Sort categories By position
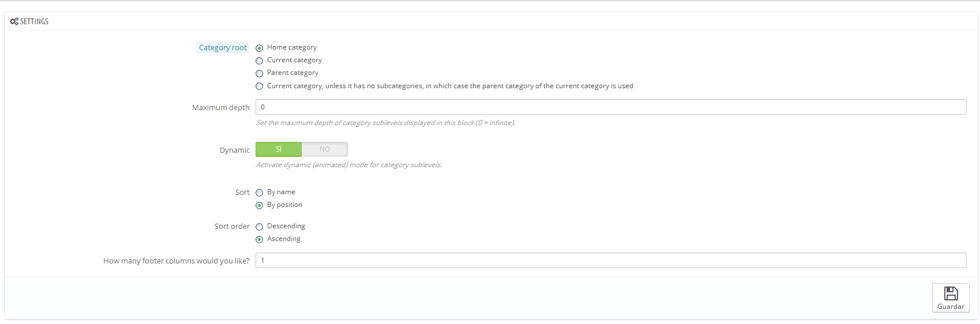The width and height of the screenshot is (980, 324). [x=259, y=205]
